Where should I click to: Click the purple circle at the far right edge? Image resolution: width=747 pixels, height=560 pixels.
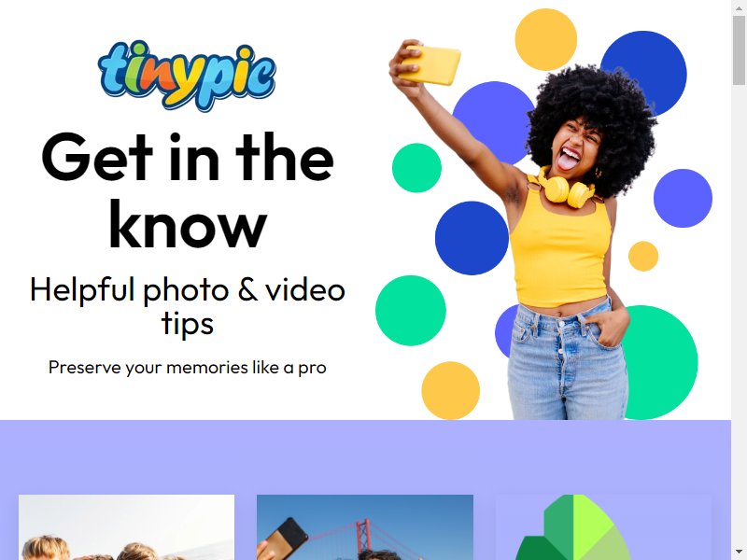tap(683, 198)
